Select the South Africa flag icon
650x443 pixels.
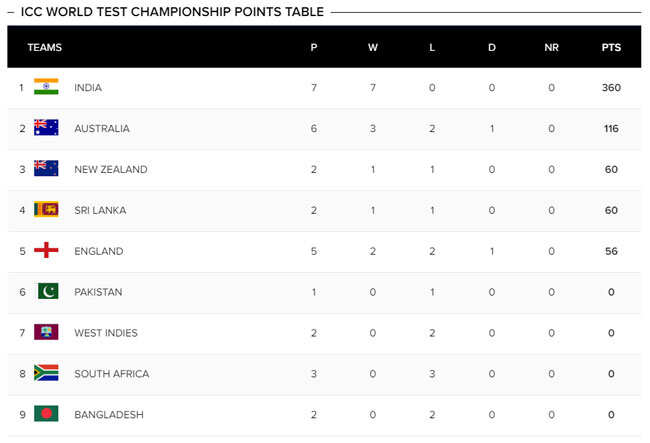coord(46,373)
